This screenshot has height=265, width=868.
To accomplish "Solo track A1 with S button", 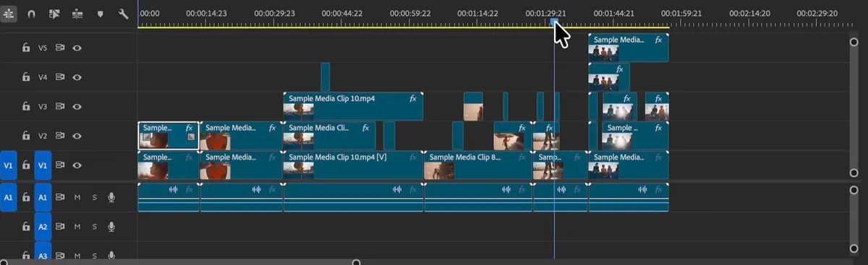I will click(94, 196).
